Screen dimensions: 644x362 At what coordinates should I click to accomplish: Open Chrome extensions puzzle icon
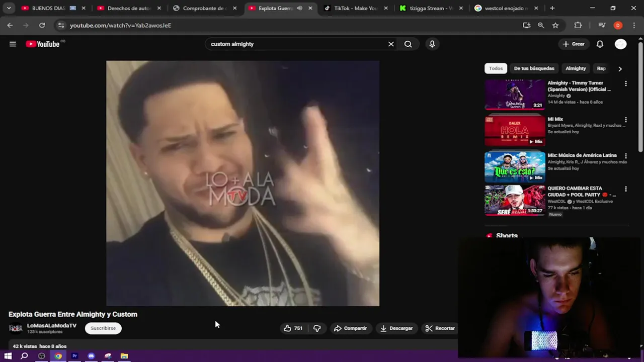coord(578,25)
